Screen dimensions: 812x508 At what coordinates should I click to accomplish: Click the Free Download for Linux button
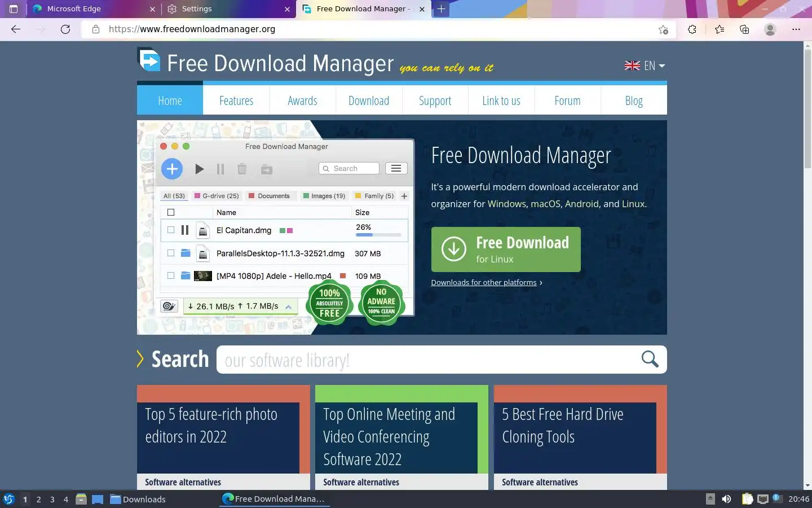pyautogui.click(x=506, y=249)
